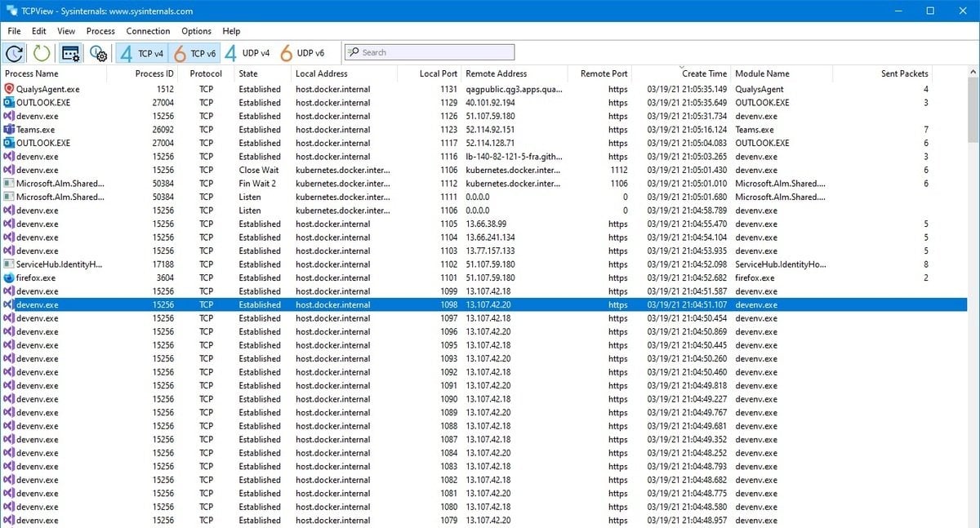
Task: Sort by Module Name column header
Action: click(x=782, y=73)
